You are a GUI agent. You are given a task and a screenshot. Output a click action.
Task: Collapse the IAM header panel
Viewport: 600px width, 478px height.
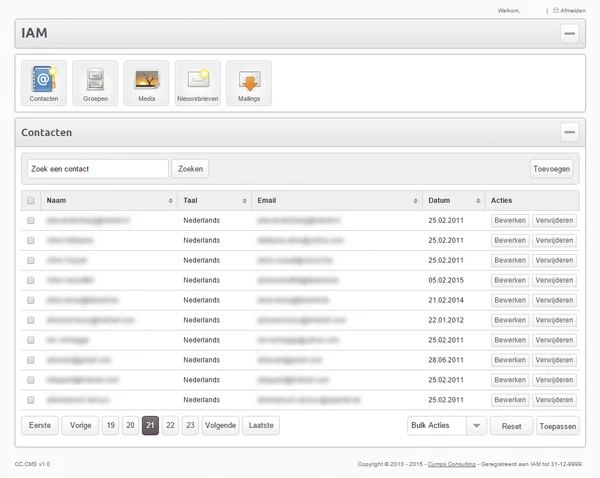[x=569, y=33]
